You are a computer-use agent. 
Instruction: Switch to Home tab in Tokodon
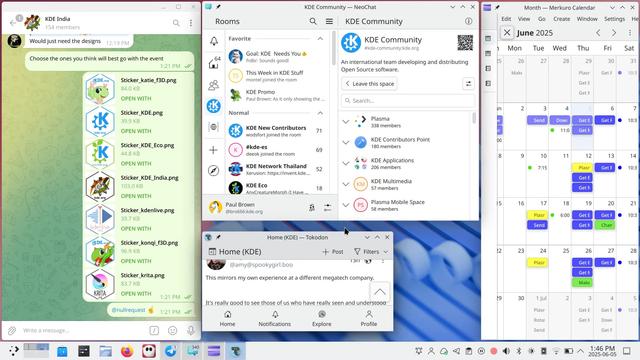point(227,318)
